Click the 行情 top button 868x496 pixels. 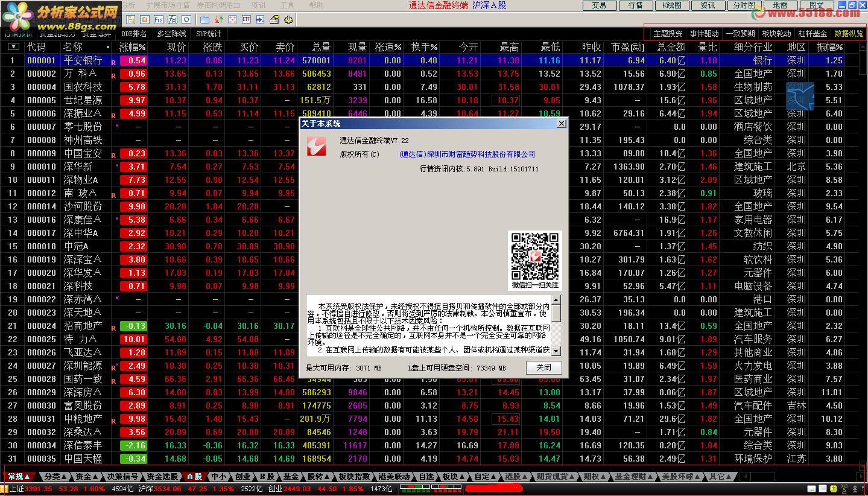pos(635,5)
